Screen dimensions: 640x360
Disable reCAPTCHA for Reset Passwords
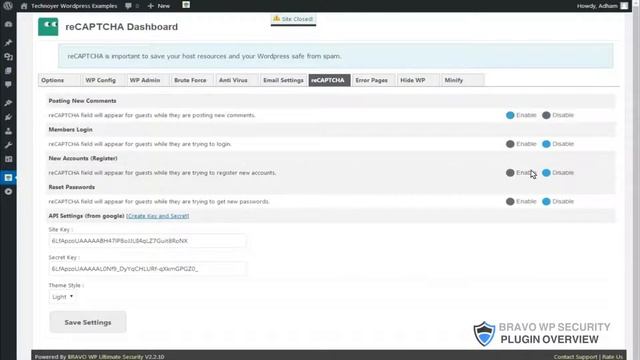point(546,202)
